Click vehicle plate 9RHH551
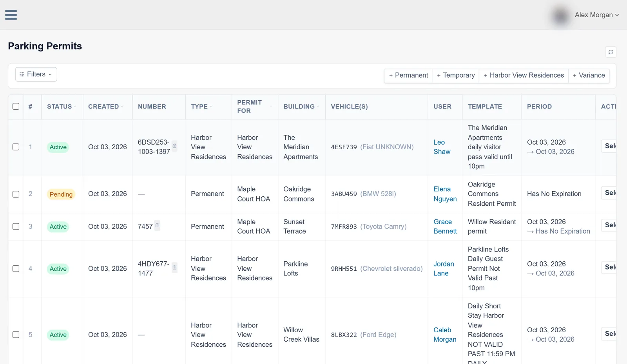Image resolution: width=627 pixels, height=364 pixels. point(344,269)
